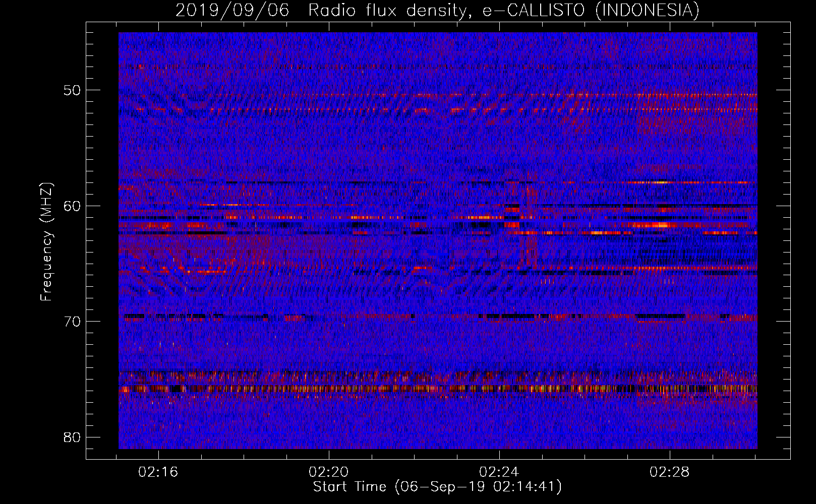Select the 'Frequency (MHZ)' y-axis label
Viewport: 816px width, 504px height.
tap(46, 241)
